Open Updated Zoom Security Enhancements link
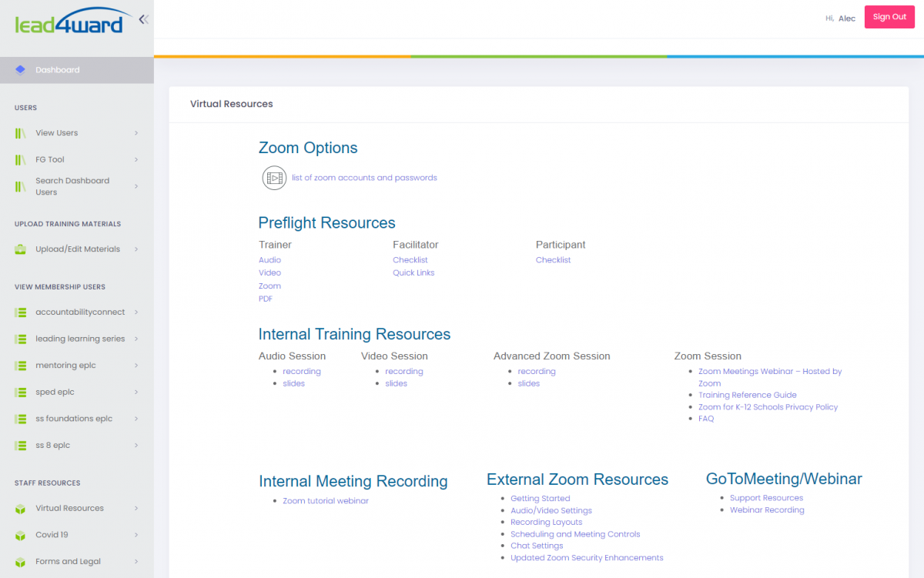 click(x=587, y=558)
